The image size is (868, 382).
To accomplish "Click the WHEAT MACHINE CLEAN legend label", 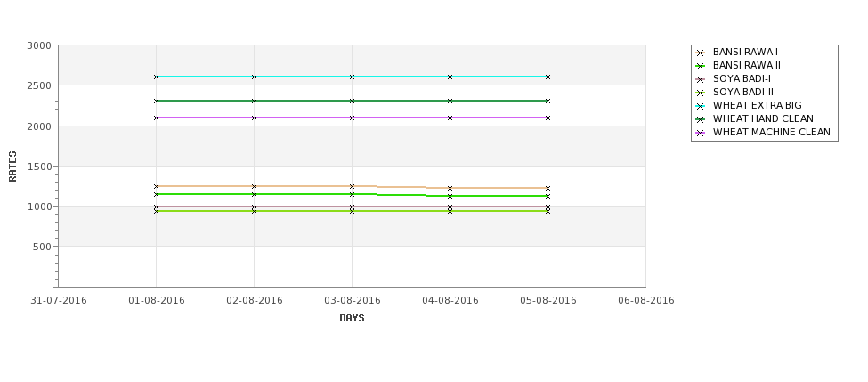I will 772,133.
